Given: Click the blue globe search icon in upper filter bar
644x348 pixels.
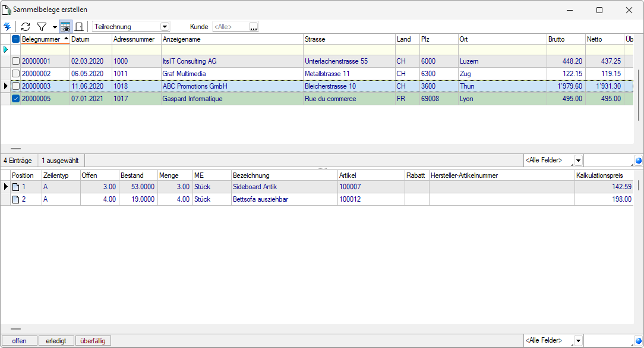Looking at the screenshot, I should coord(639,161).
